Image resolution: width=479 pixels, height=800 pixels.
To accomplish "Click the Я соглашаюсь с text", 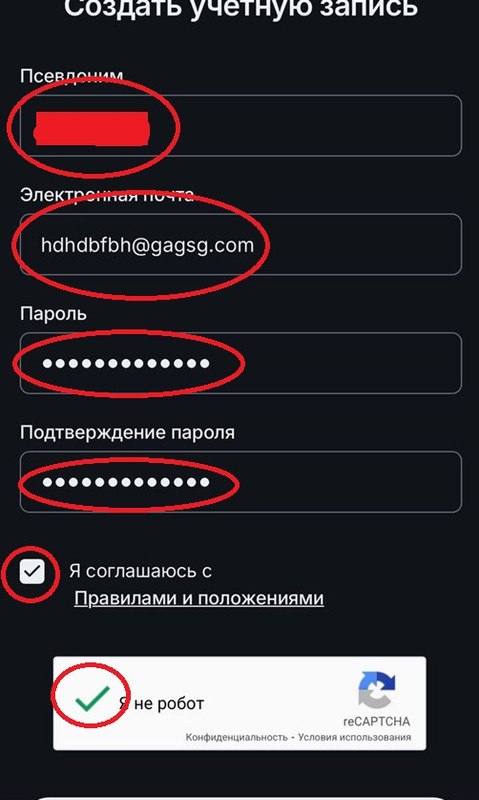I will [141, 571].
